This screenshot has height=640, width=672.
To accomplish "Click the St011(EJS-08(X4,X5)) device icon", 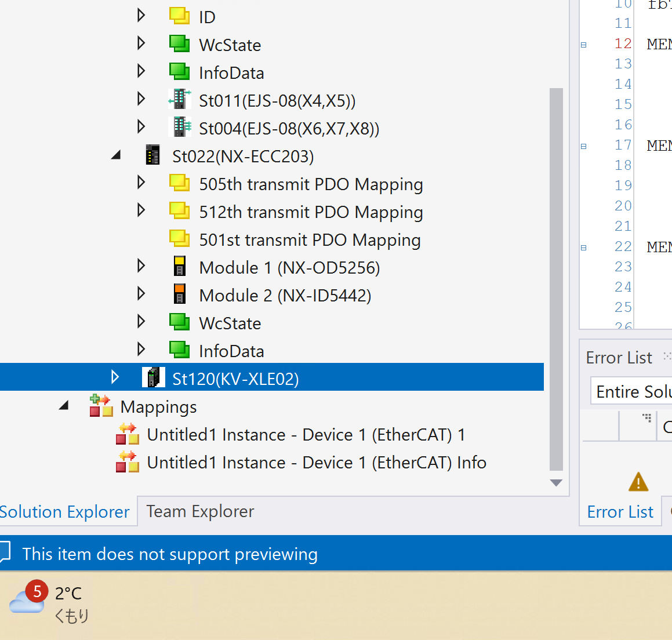I will click(180, 100).
